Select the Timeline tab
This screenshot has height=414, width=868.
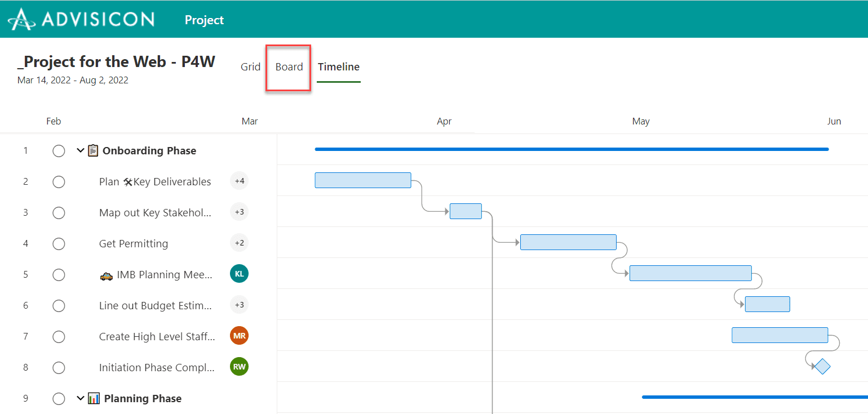(339, 66)
